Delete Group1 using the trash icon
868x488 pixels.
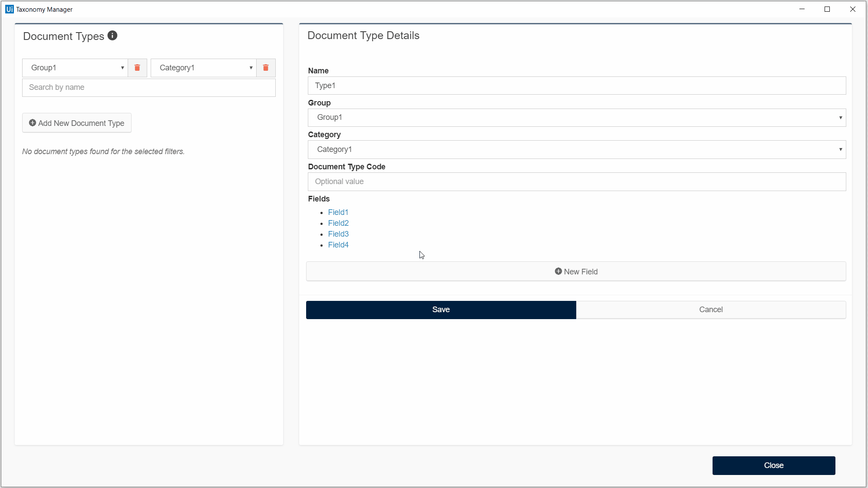click(x=137, y=68)
